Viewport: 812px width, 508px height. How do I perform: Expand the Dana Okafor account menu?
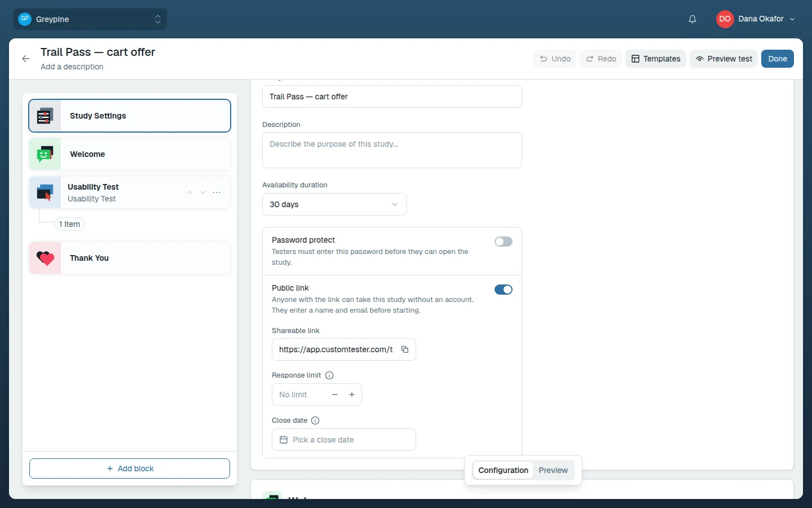click(756, 19)
